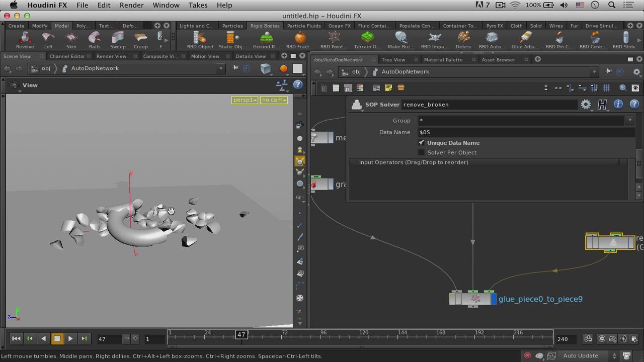Image resolution: width=644 pixels, height=362 pixels.
Task: Click the Data Name input field
Action: 526,132
